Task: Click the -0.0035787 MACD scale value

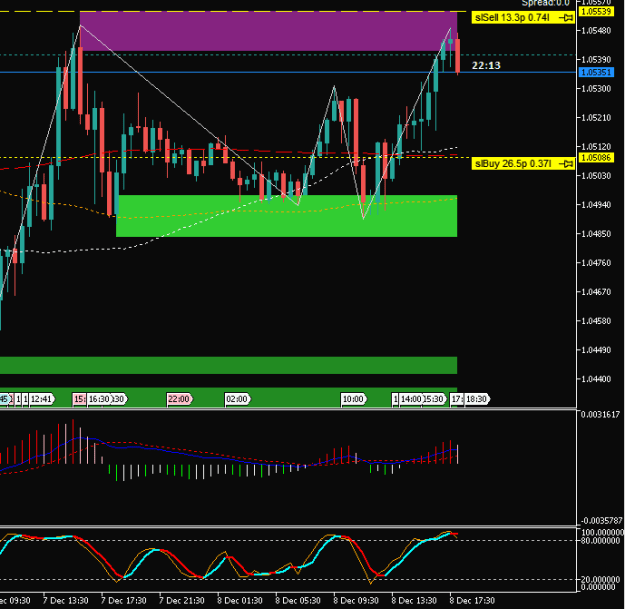Action: click(601, 521)
